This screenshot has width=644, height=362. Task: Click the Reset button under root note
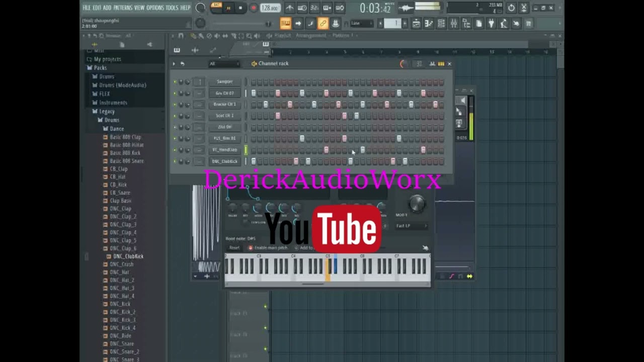[x=234, y=248]
